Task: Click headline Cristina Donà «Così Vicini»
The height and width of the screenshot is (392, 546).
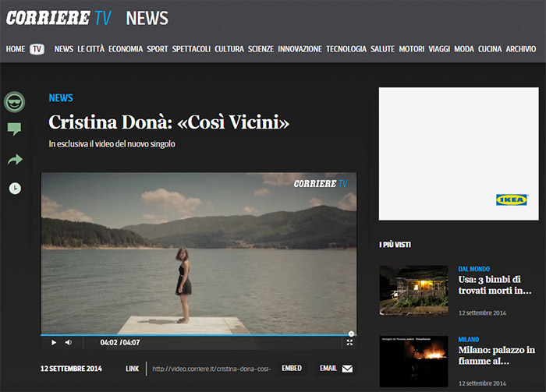Action: click(169, 122)
